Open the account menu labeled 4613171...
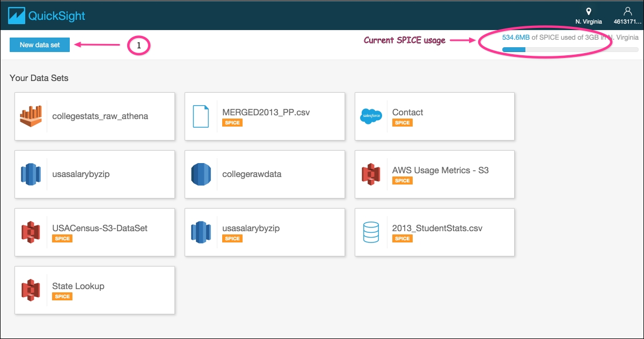Screen dimensions: 644x339 pyautogui.click(x=627, y=22)
